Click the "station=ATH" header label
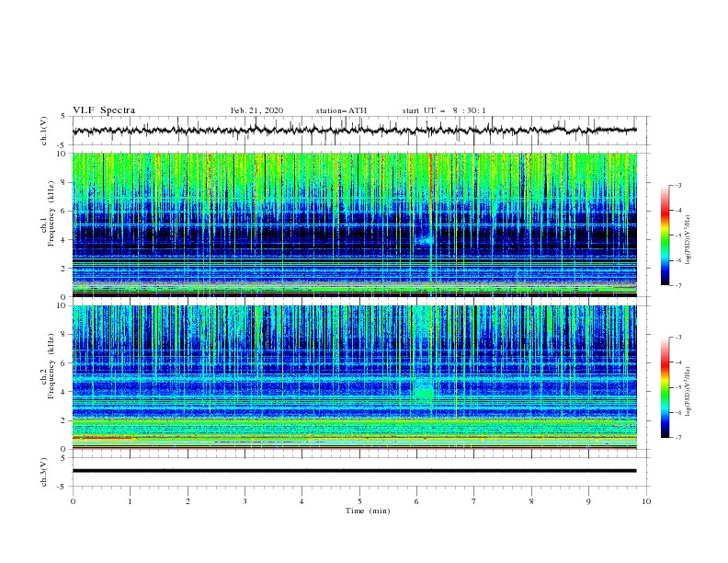Image resolution: width=728 pixels, height=563 pixels. point(341,110)
